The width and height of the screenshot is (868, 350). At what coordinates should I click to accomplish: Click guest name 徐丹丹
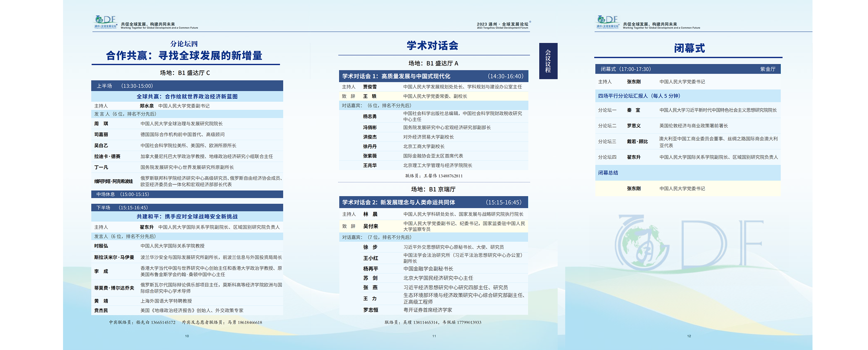click(370, 146)
